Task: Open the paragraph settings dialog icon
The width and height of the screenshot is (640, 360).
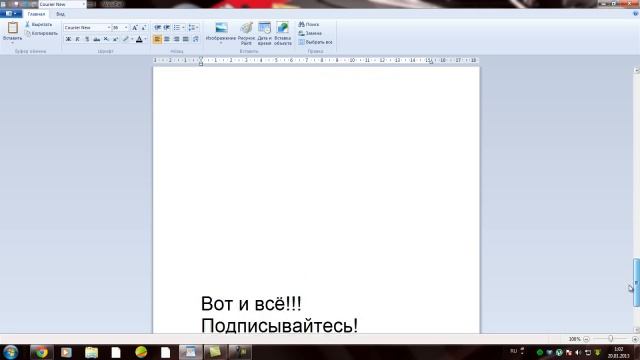Action: pyautogui.click(x=196, y=39)
